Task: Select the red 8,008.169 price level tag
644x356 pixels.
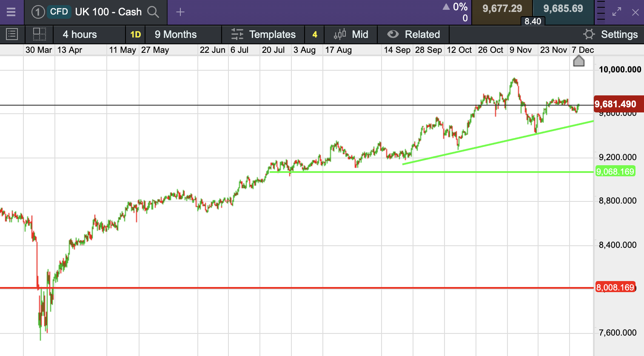Action: coord(615,287)
